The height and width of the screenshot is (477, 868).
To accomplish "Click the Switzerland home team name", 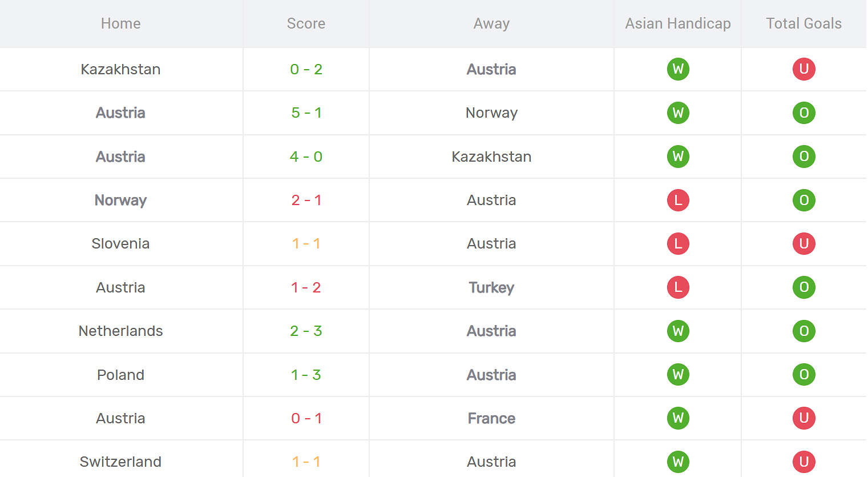I will coord(120,462).
